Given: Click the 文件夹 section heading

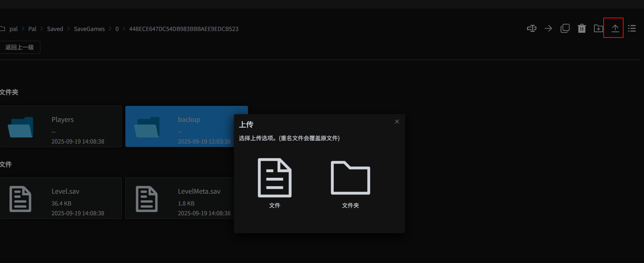Looking at the screenshot, I should click(x=9, y=92).
